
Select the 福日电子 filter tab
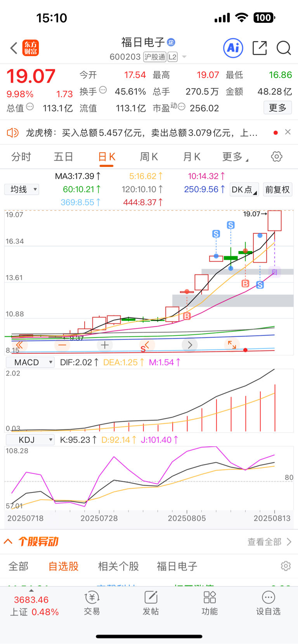pos(177,567)
